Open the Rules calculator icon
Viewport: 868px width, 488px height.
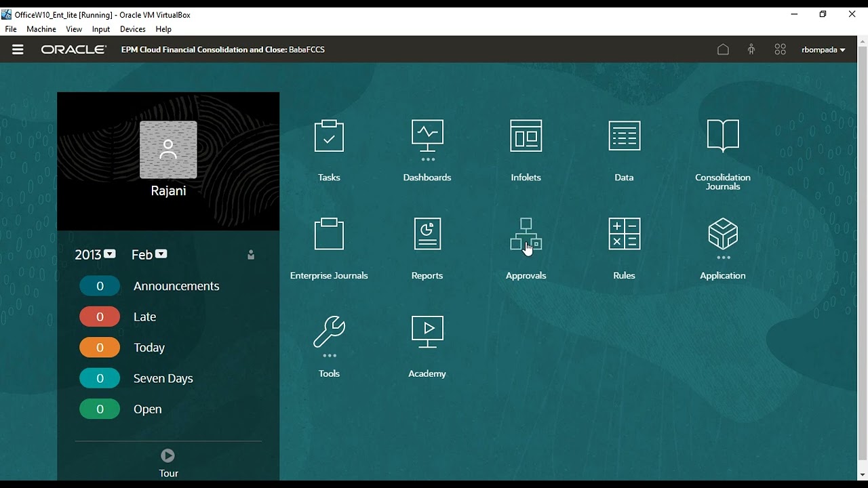[x=624, y=234]
